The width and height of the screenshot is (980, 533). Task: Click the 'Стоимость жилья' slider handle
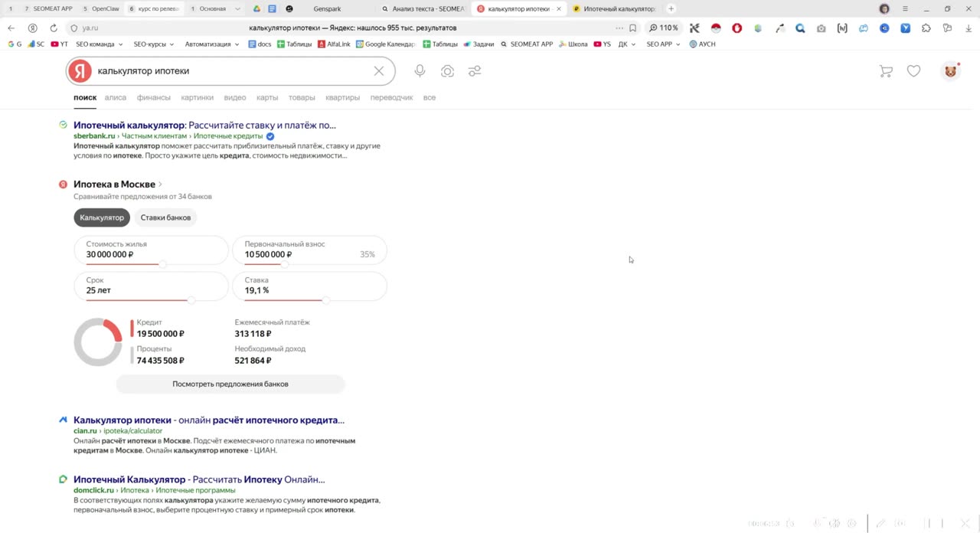[x=162, y=264]
